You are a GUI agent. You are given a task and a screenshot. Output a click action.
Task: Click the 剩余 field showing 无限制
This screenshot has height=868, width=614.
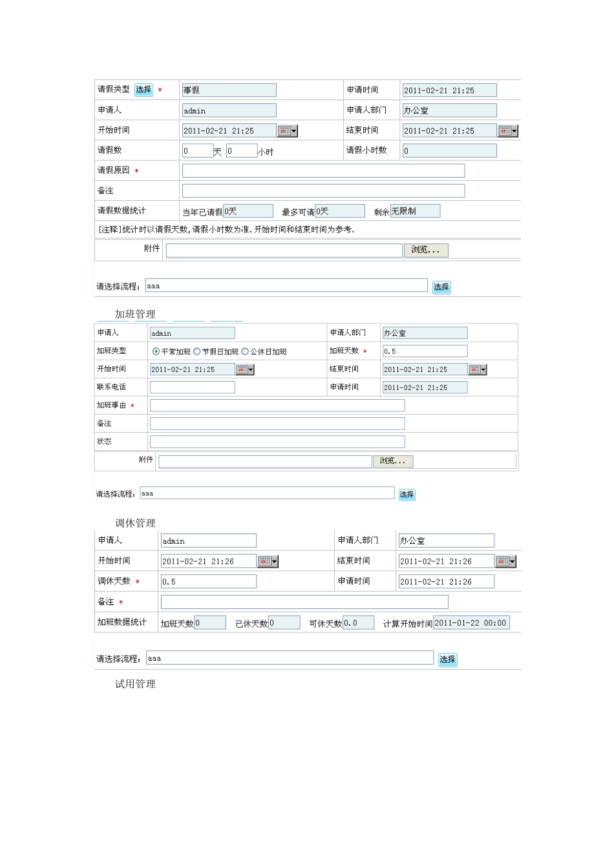coord(415,211)
